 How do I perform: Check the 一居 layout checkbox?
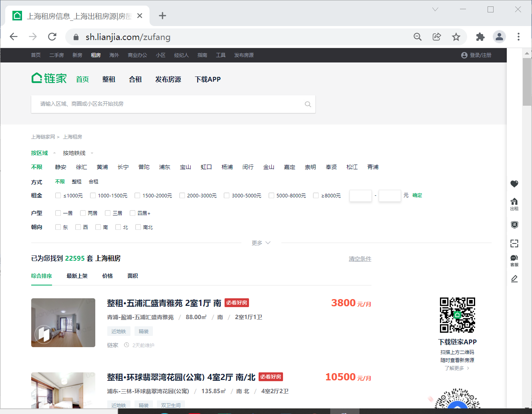point(58,213)
